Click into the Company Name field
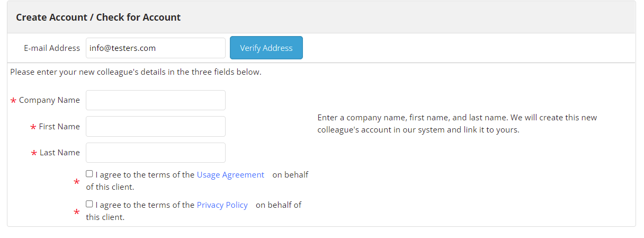 coord(156,100)
